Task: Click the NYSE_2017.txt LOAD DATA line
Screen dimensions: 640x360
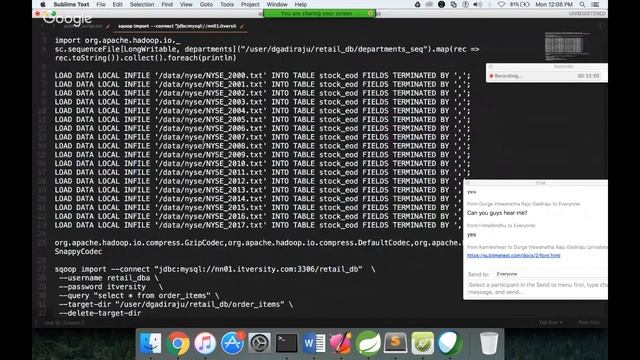Action: (x=258, y=225)
